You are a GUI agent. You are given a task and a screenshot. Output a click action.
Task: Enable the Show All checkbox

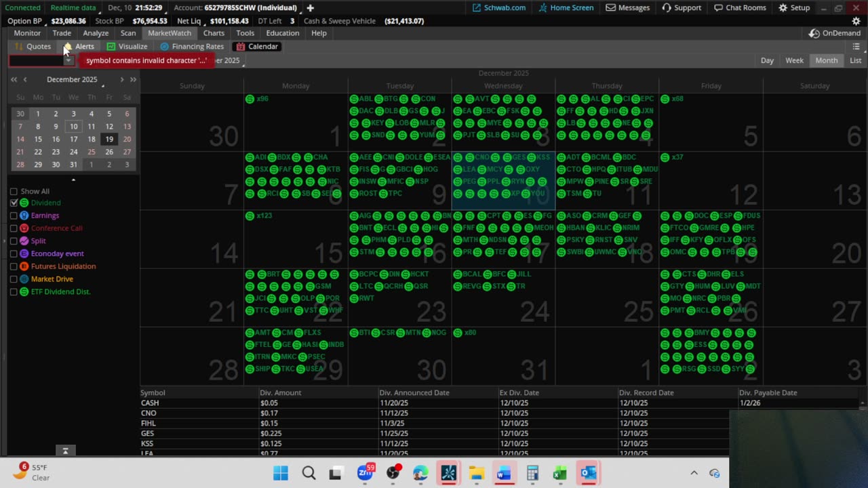14,191
